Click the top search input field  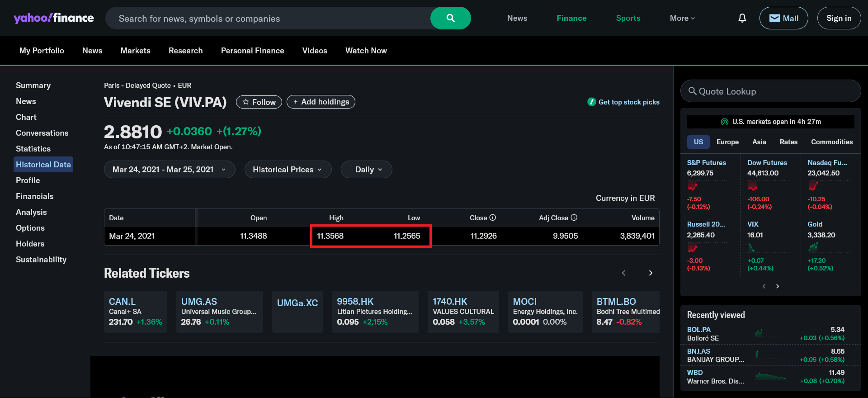point(268,18)
